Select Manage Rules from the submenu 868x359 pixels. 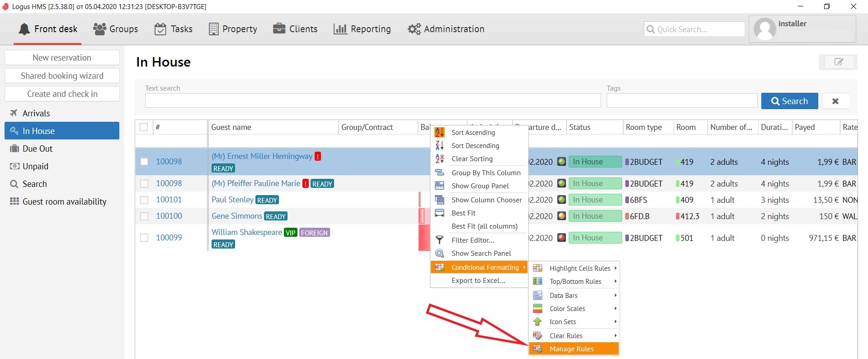tap(571, 349)
